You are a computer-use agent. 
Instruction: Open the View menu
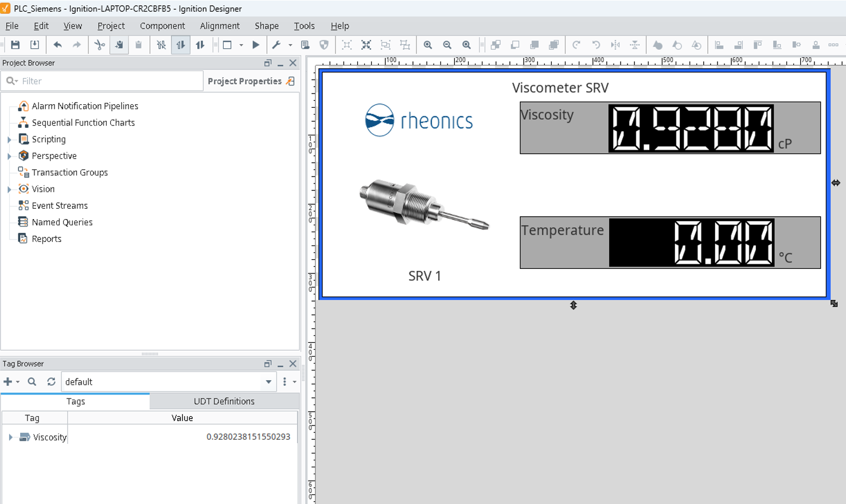point(73,26)
